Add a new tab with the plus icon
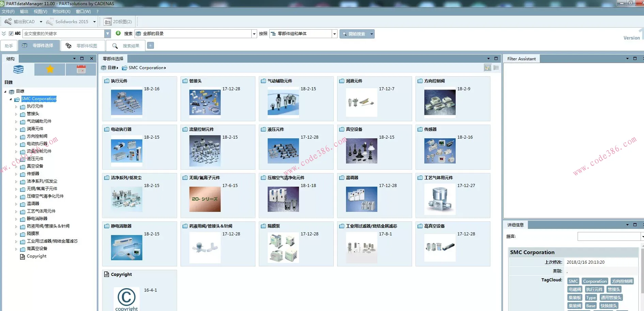This screenshot has width=644, height=311. [x=151, y=45]
